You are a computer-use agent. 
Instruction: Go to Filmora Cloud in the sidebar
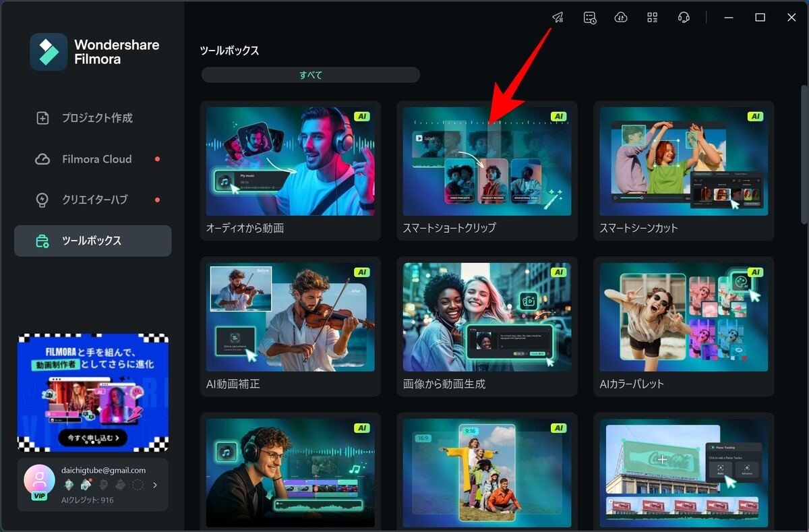pos(92,159)
